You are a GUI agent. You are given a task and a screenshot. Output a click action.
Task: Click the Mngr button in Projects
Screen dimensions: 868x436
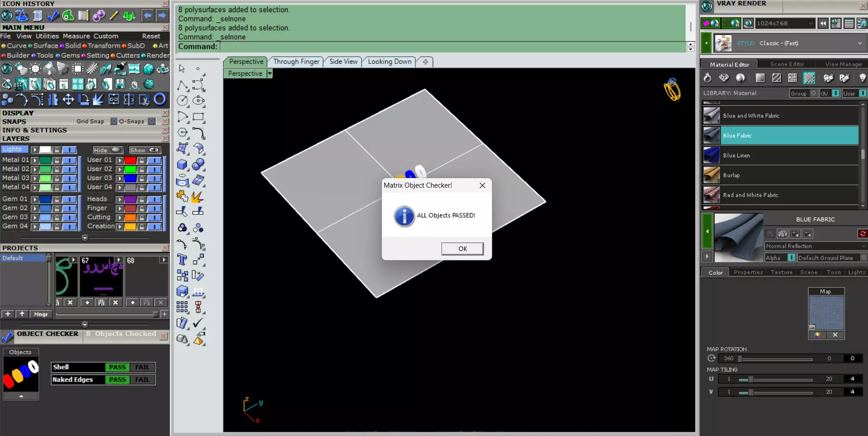[x=41, y=314]
